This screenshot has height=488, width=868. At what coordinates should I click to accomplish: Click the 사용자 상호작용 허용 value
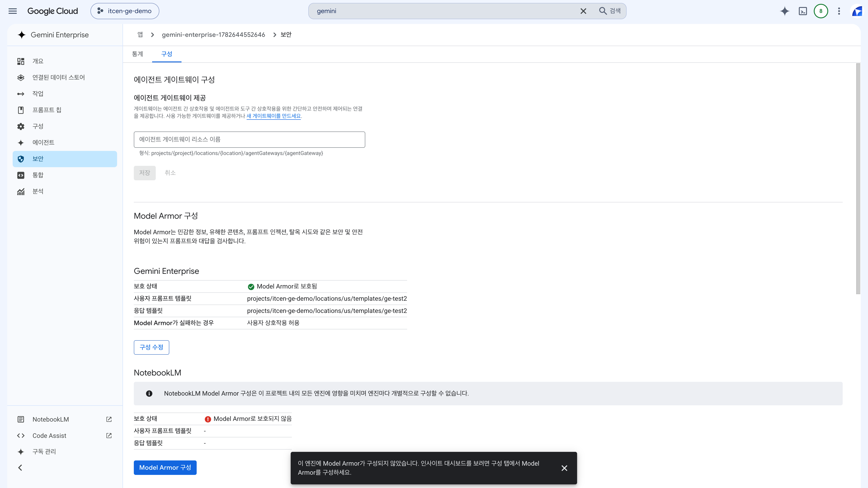(273, 323)
